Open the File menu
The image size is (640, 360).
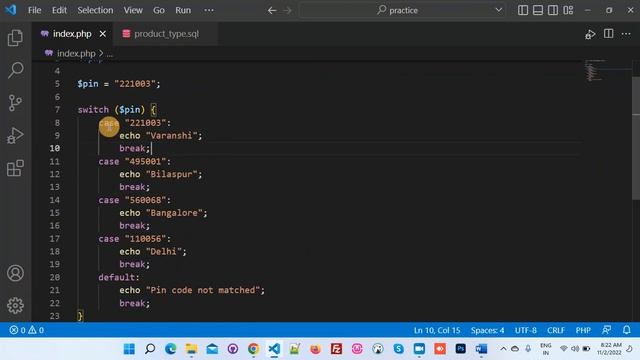pos(34,10)
